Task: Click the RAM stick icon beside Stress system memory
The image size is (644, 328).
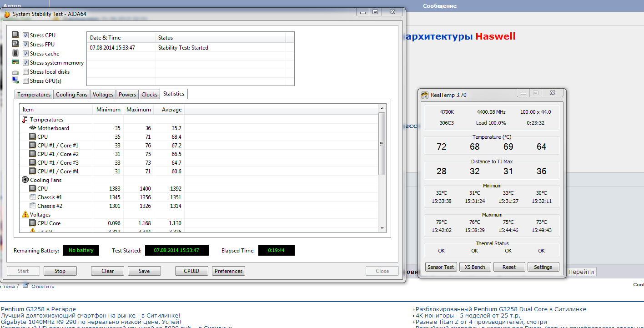Action: coord(15,62)
